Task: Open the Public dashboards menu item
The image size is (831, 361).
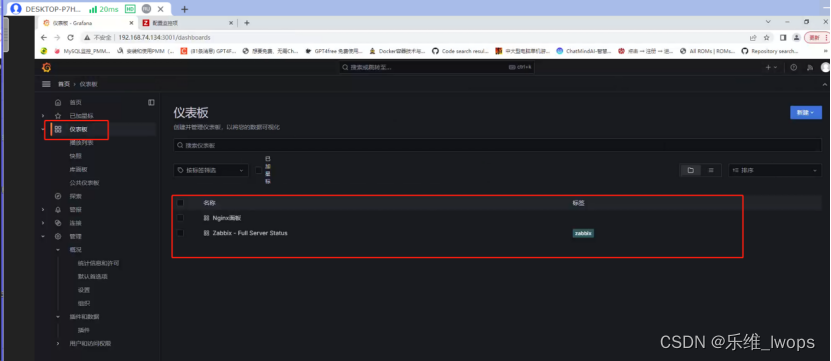Action: 84,183
